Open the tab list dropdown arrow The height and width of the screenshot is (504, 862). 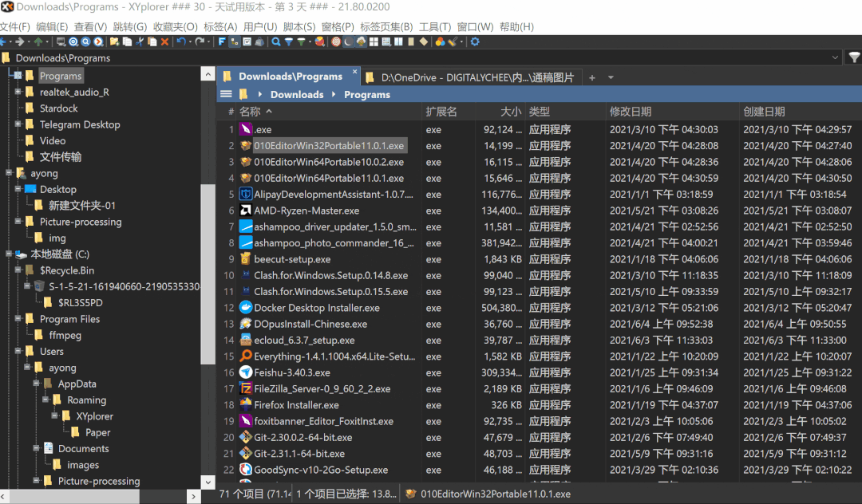tap(611, 78)
